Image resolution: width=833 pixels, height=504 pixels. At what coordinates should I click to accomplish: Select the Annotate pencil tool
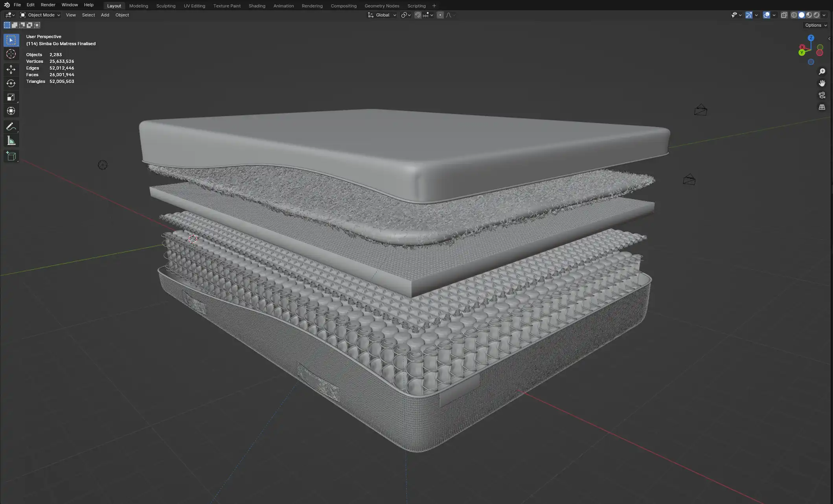pos(11,126)
